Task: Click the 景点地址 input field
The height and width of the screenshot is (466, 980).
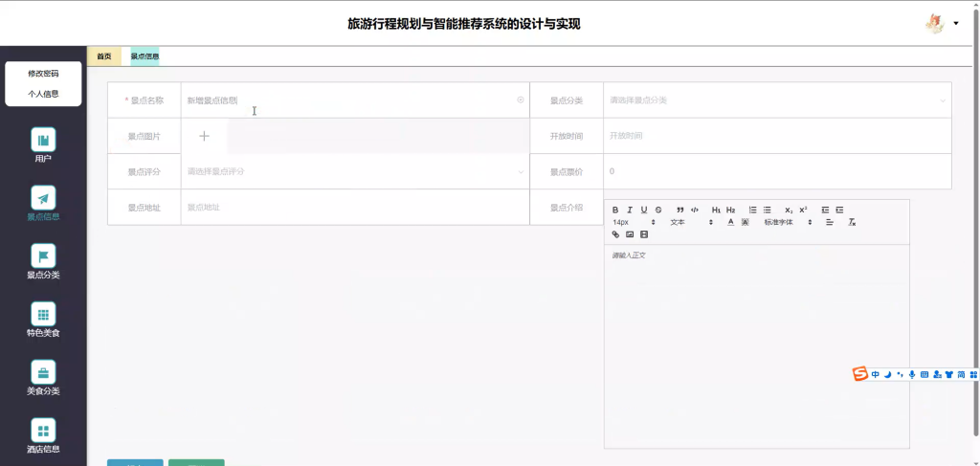Action: coord(355,208)
